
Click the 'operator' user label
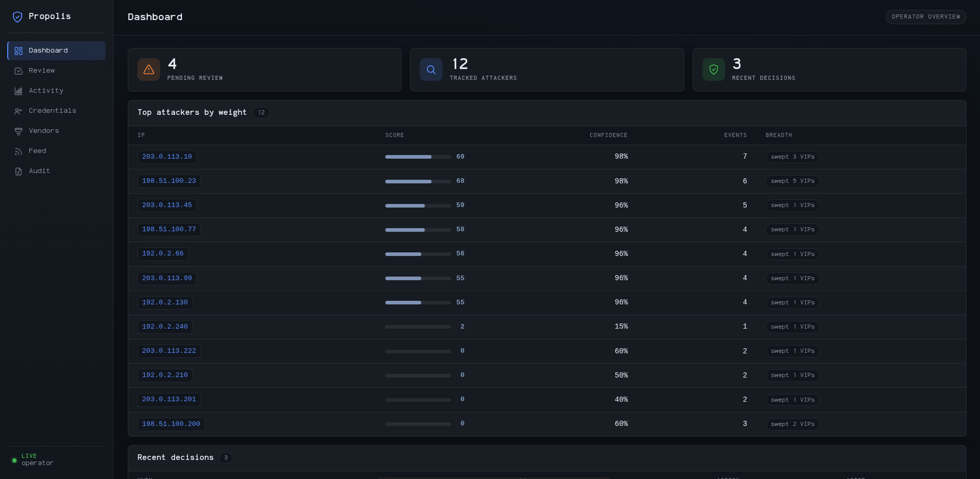coord(38,463)
